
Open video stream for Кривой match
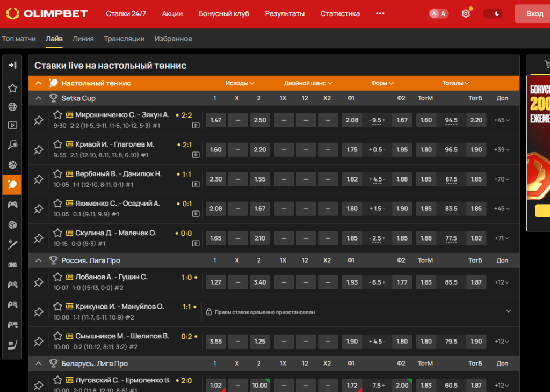click(196, 155)
